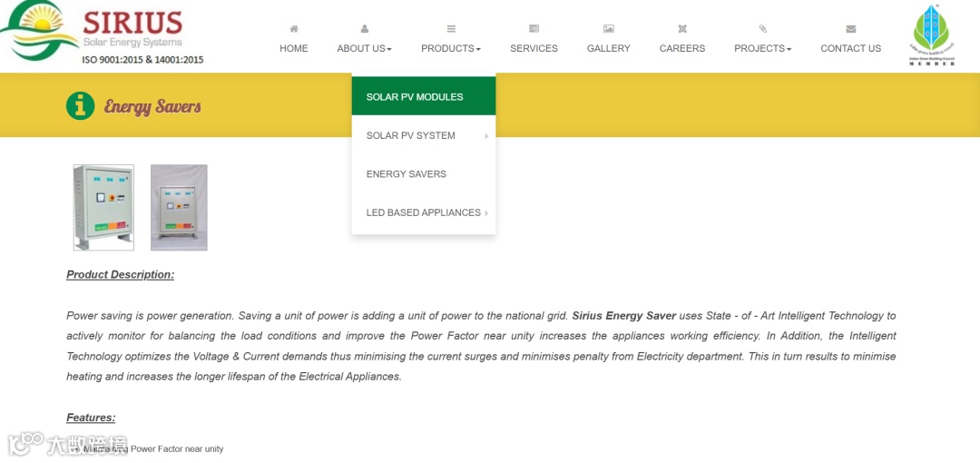
Task: Click the paperclip icon above PROJECTS
Action: 762,29
